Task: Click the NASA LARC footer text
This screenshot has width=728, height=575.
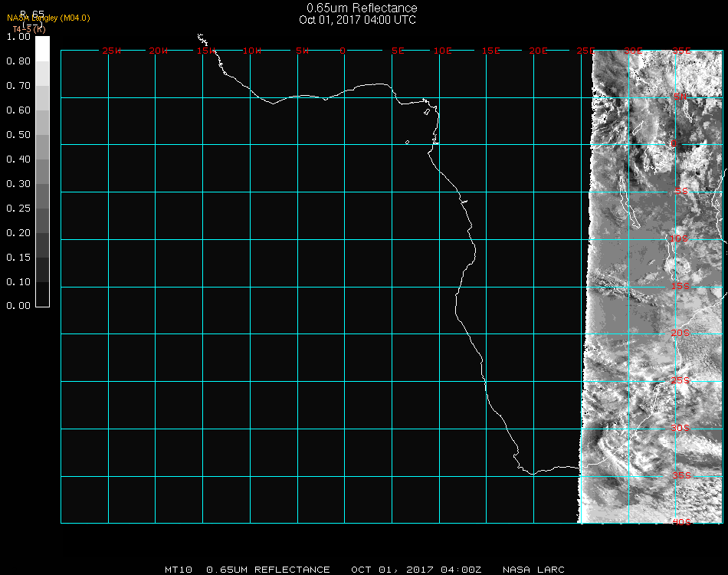Action: coord(533,570)
